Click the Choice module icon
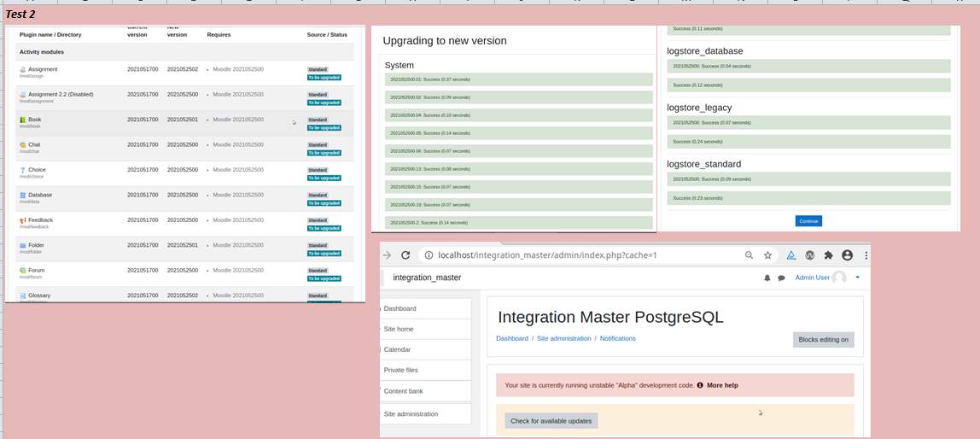 point(23,169)
